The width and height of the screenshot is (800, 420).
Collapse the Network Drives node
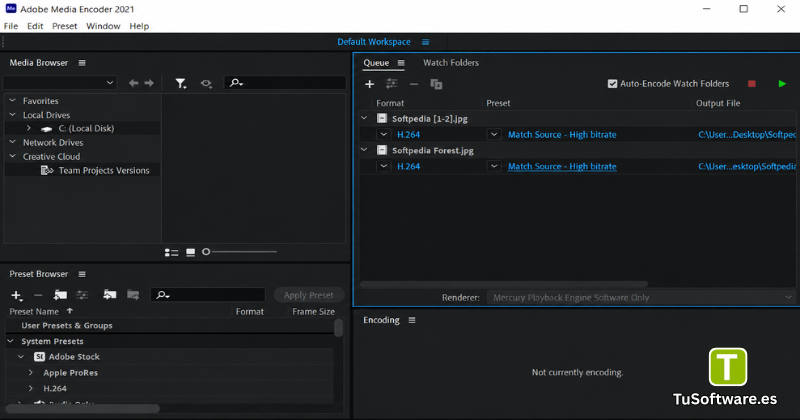[12, 142]
